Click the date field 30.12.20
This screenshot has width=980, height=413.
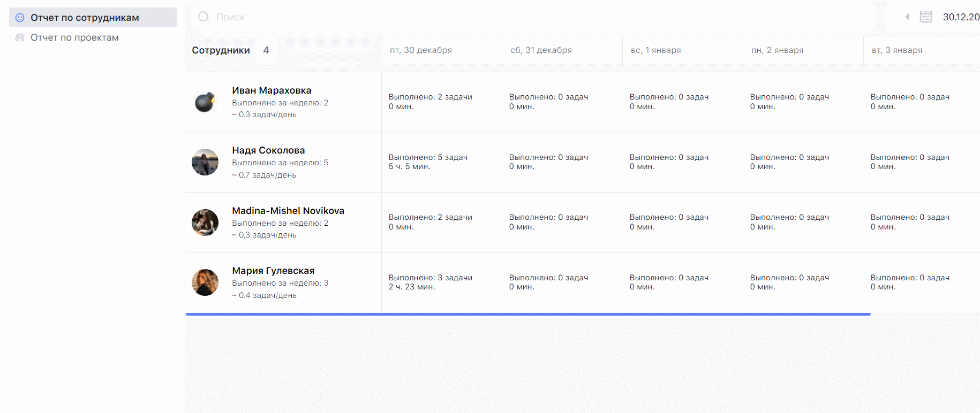[961, 17]
